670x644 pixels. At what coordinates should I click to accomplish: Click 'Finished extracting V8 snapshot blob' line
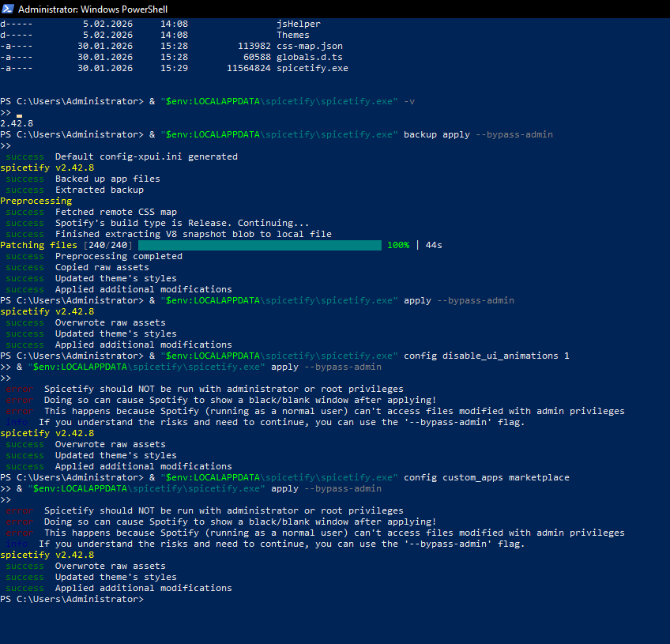pyautogui.click(x=193, y=234)
